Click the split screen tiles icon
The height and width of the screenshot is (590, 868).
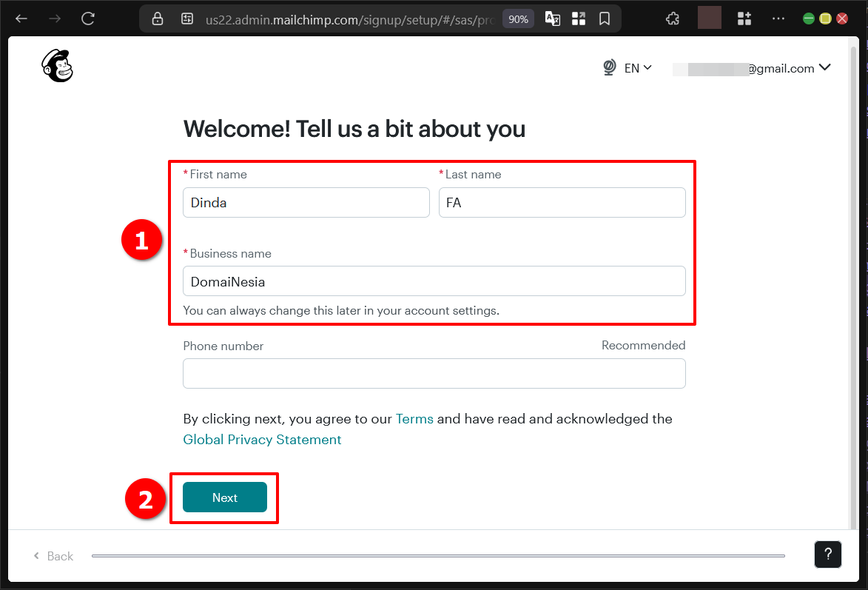click(579, 19)
